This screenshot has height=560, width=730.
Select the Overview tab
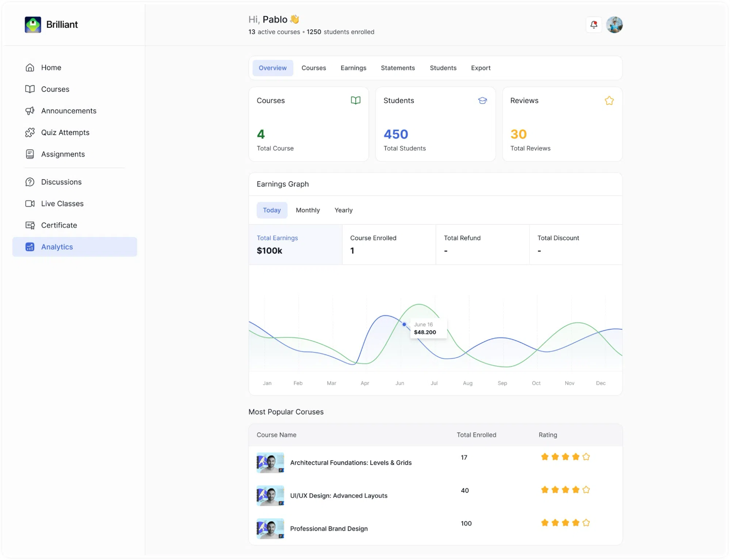point(272,68)
